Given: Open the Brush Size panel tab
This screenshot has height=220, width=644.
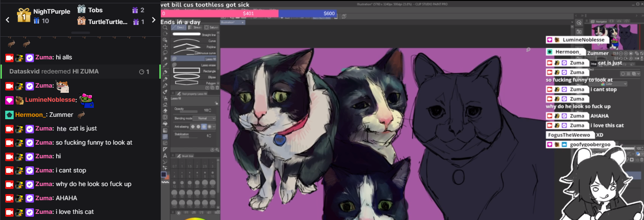Looking at the screenshot, I should [x=185, y=155].
